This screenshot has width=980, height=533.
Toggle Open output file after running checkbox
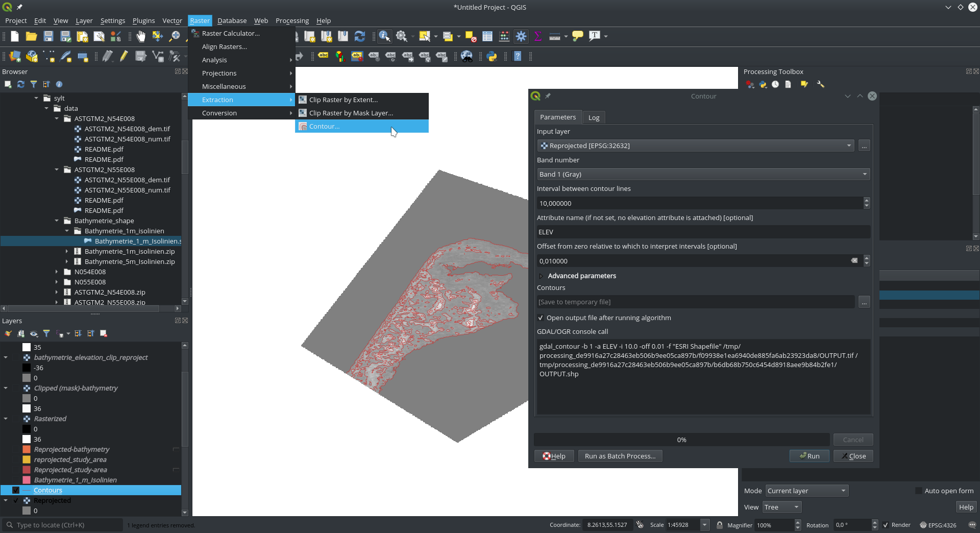click(541, 318)
